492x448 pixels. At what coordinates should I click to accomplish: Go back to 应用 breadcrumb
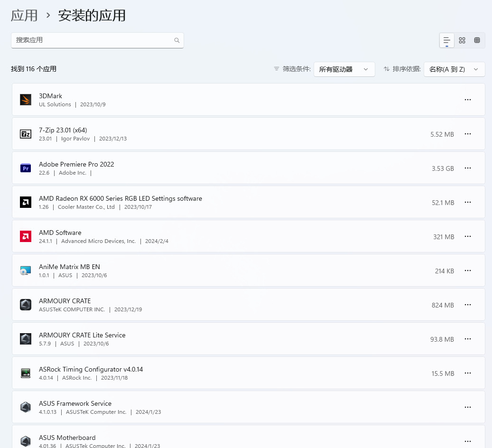(x=24, y=15)
